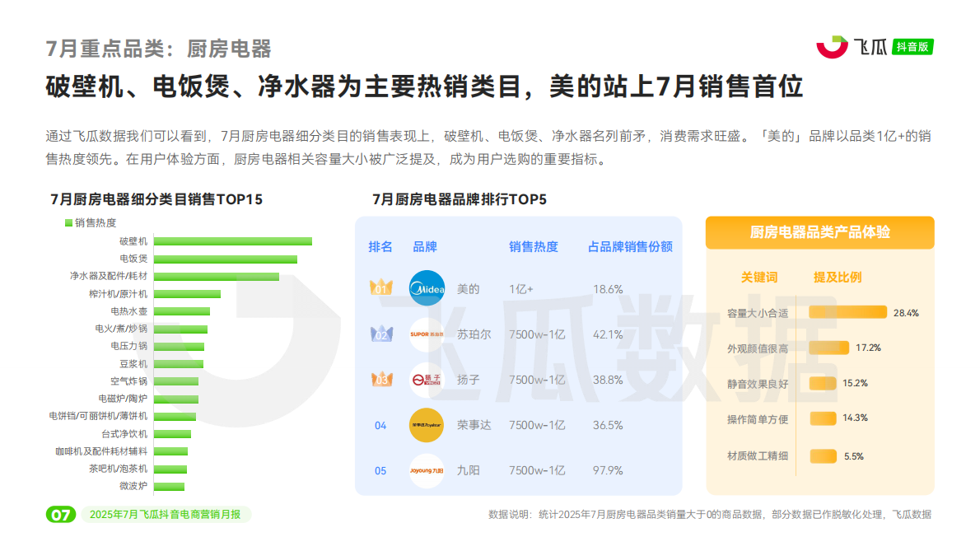Click the Joyoung 九阳 brand logo
The height and width of the screenshot is (551, 980).
point(427,470)
